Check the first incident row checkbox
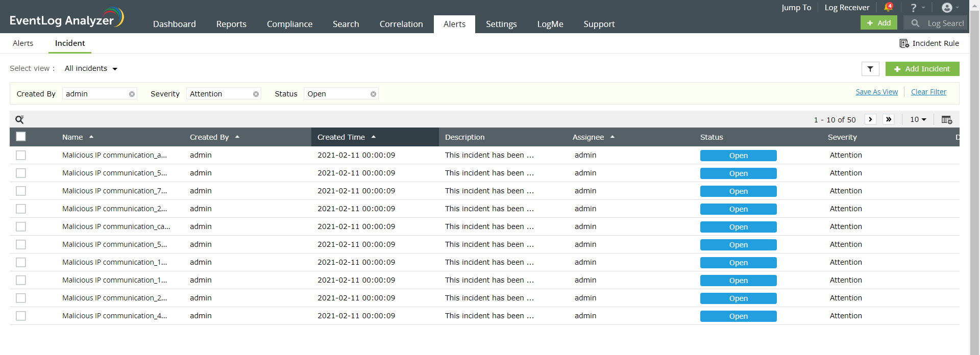980x355 pixels. [x=21, y=156]
